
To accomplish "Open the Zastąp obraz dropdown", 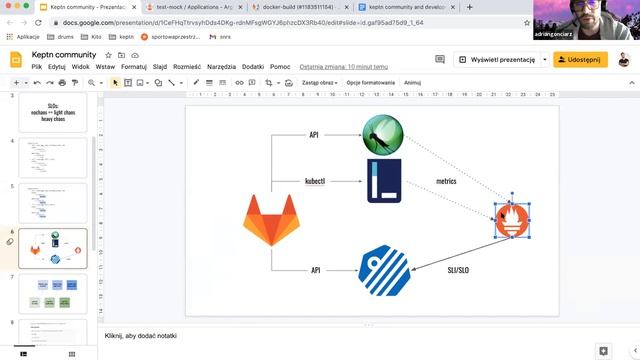I will pyautogui.click(x=320, y=83).
